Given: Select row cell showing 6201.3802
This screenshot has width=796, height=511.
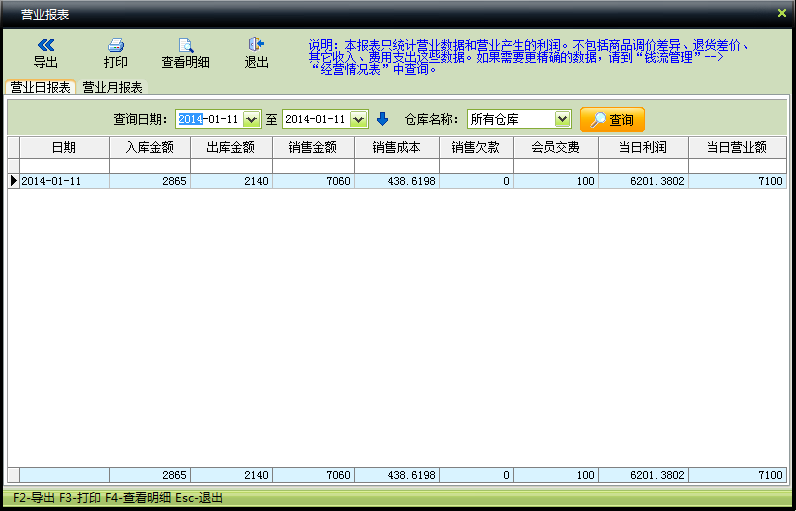Looking at the screenshot, I should pyautogui.click(x=643, y=181).
